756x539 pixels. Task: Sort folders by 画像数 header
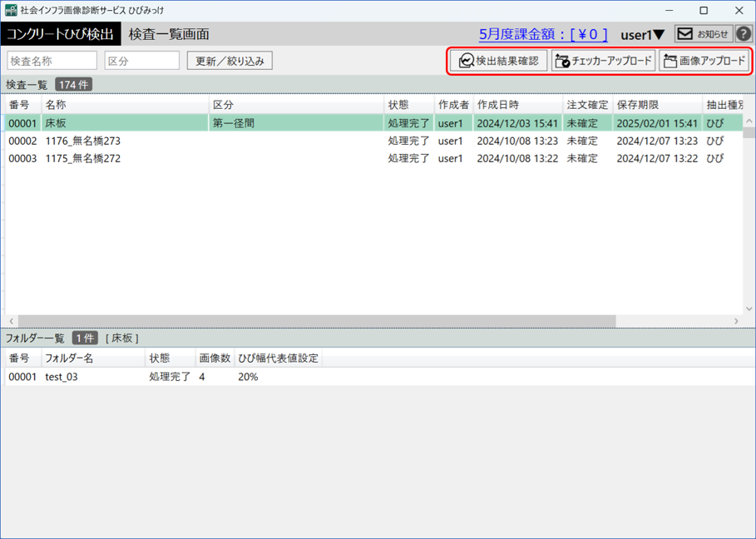click(x=215, y=359)
